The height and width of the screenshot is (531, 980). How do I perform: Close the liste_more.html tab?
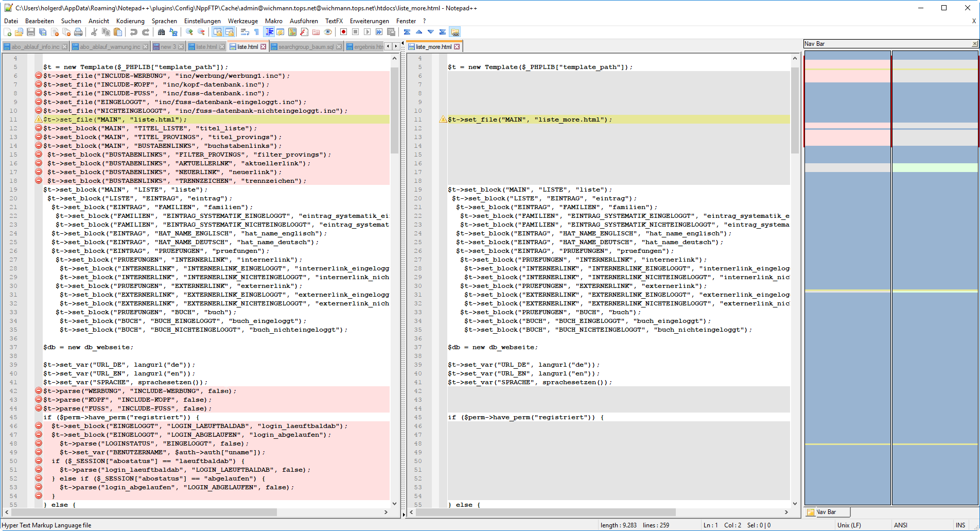point(457,47)
